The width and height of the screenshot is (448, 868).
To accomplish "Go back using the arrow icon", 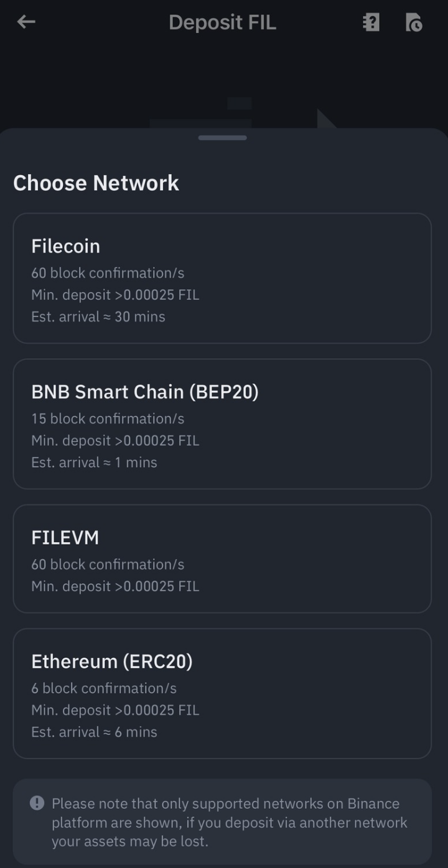I will coord(26,22).
